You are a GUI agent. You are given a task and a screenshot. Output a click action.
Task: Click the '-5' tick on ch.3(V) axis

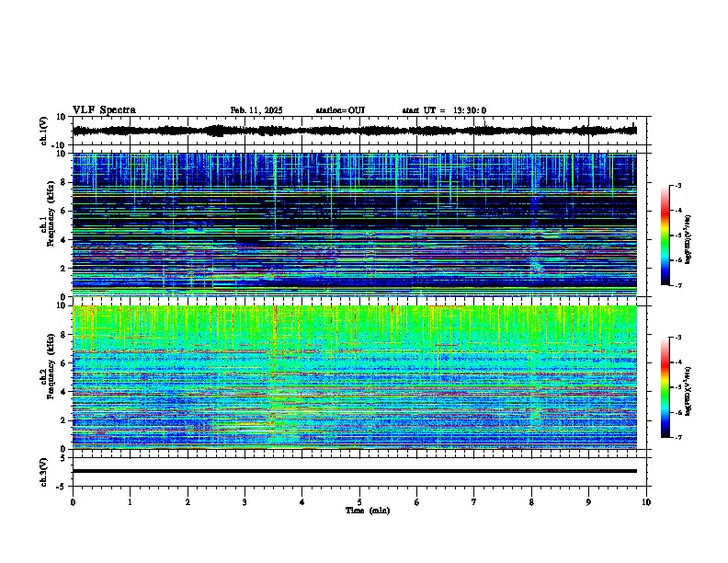coord(63,487)
